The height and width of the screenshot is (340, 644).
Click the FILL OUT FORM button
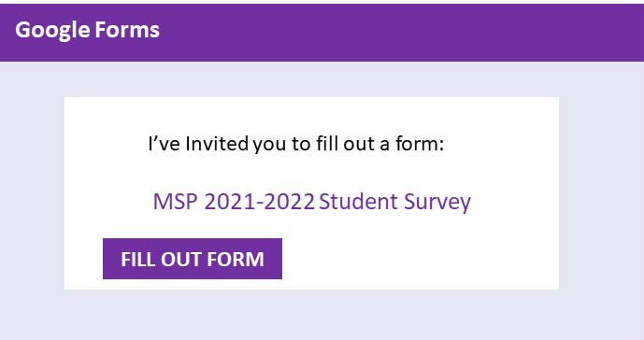(193, 259)
